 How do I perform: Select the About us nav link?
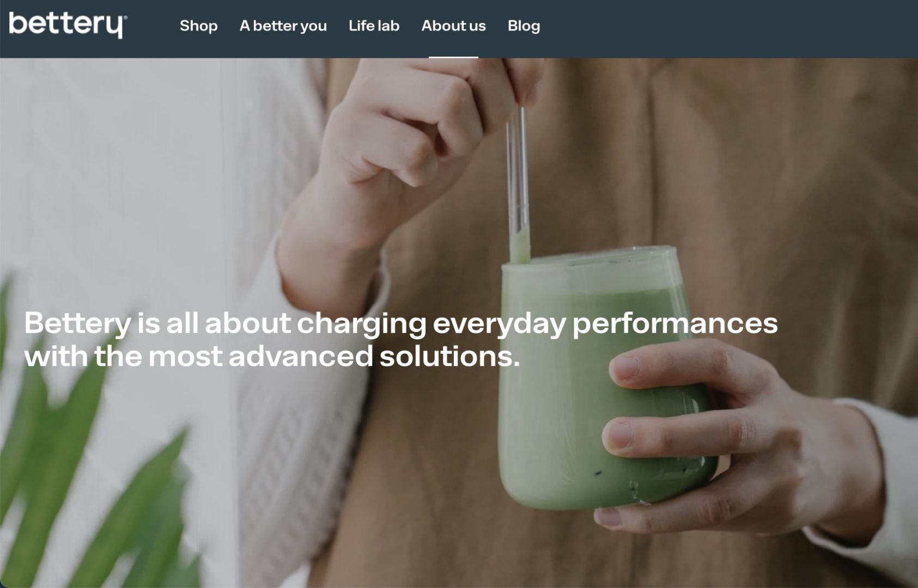coord(453,26)
